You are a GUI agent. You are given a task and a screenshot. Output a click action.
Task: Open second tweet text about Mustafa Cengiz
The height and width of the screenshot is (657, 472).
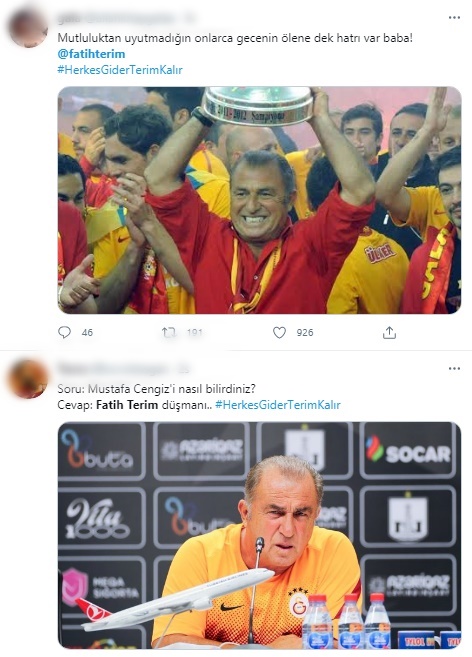[156, 389]
